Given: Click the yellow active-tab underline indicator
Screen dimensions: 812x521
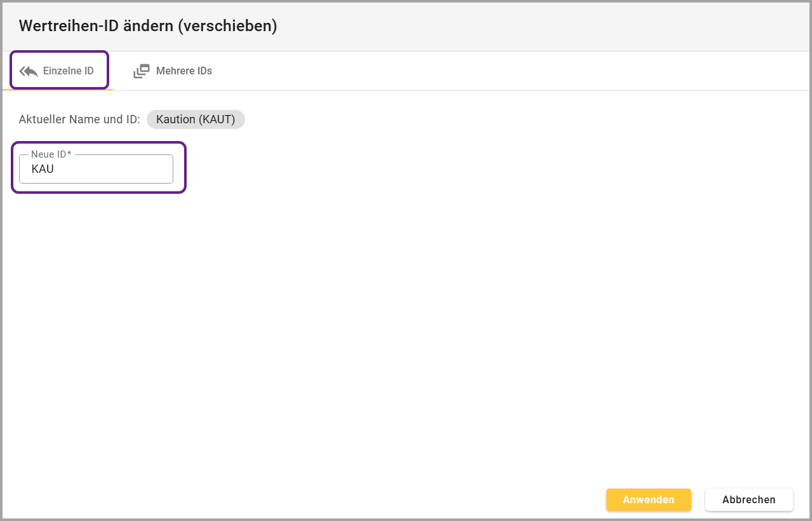Looking at the screenshot, I should point(57,90).
